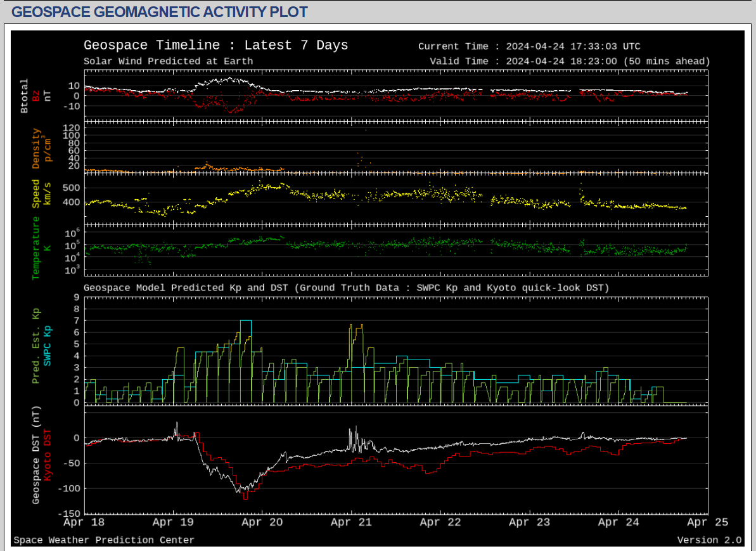Click the red Bz axis label
The width and height of the screenshot is (756, 551).
(36, 96)
